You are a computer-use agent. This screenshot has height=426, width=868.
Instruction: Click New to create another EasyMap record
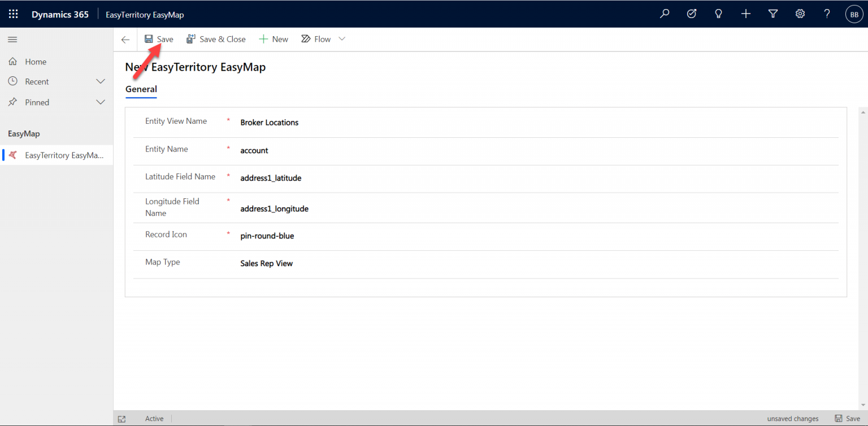pyautogui.click(x=274, y=38)
